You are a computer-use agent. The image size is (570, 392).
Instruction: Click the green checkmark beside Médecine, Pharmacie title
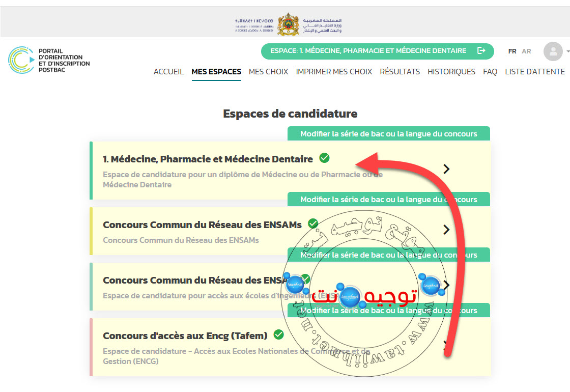coord(324,158)
